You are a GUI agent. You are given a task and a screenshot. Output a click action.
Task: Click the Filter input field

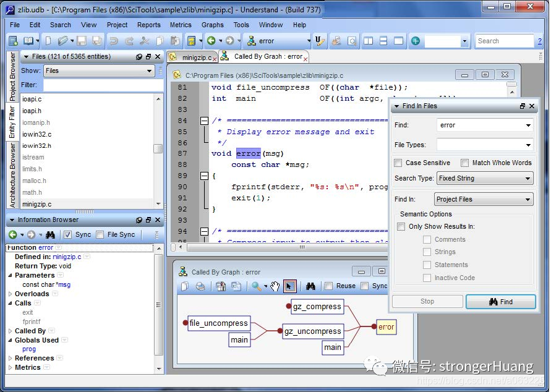tap(103, 85)
